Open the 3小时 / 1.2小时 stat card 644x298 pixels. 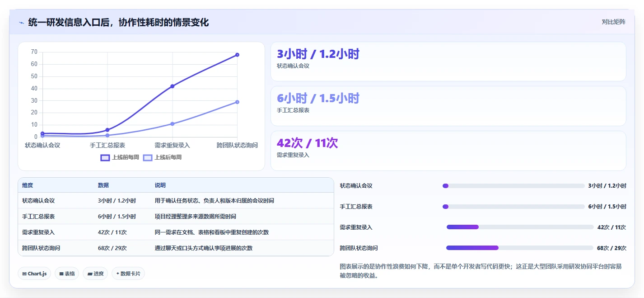click(448, 61)
